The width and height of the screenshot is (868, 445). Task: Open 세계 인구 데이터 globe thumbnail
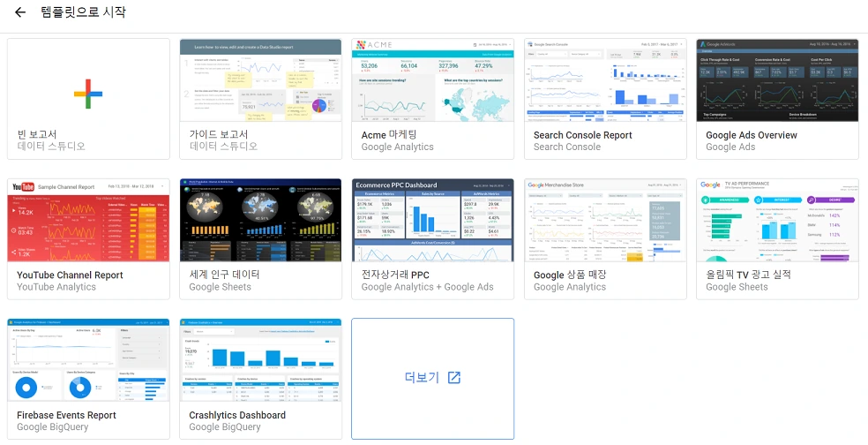(x=261, y=220)
